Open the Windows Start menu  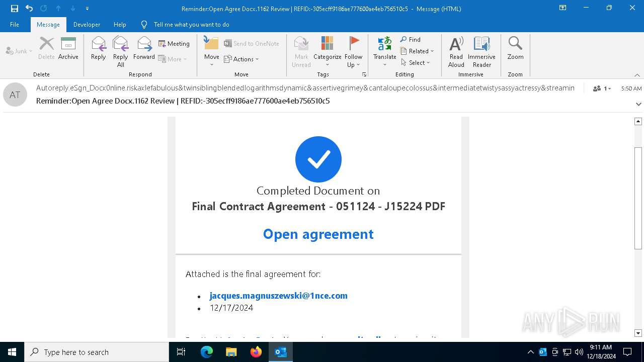(12, 352)
